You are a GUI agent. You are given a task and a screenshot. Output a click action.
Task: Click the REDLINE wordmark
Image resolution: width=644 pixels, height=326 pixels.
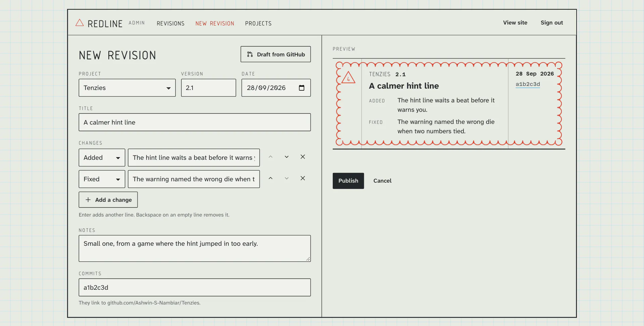pyautogui.click(x=105, y=24)
